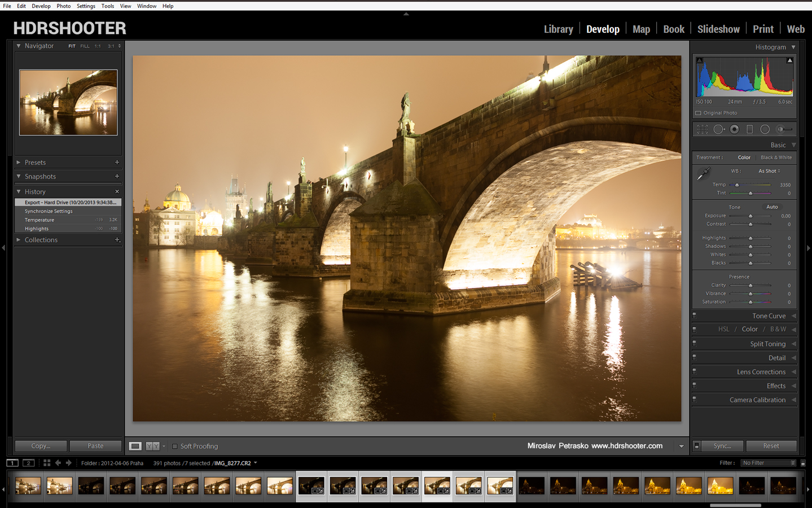Select the Spot Removal tool

pos(718,129)
